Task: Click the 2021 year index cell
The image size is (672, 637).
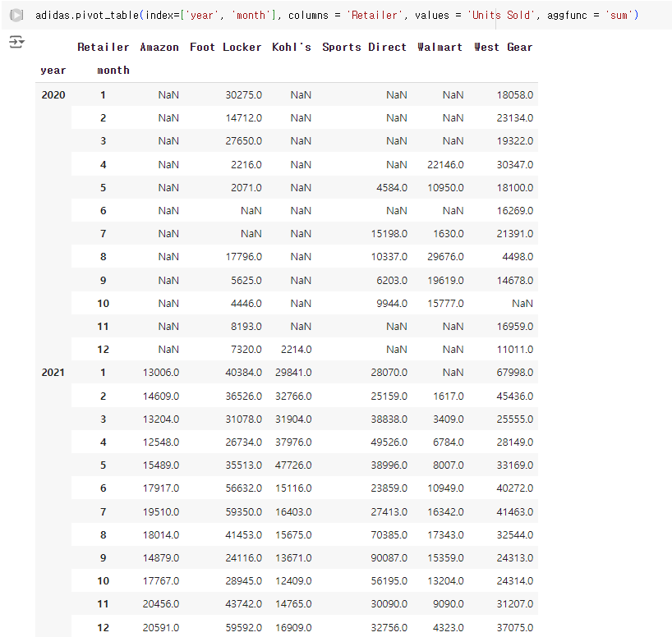Action: [x=53, y=373]
